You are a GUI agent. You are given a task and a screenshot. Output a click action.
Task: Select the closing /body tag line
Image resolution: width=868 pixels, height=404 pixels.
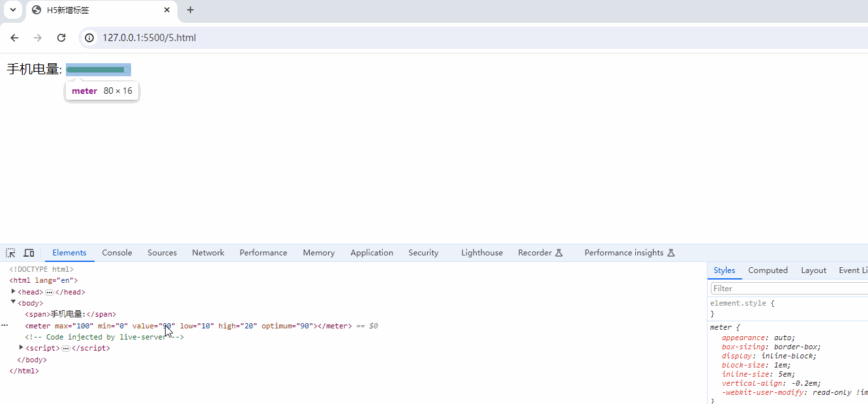tap(32, 360)
